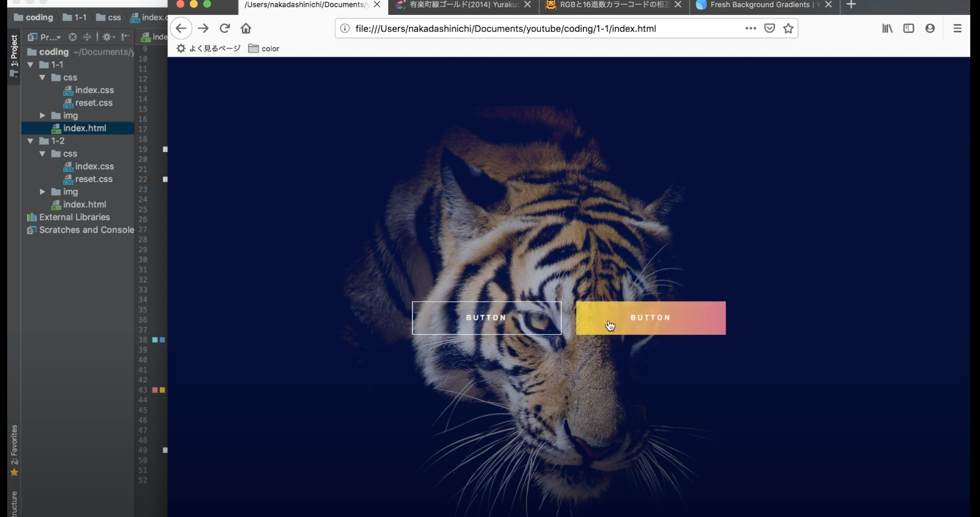Click the pink color swatch on line 43
The height and width of the screenshot is (517, 980).
pos(154,390)
